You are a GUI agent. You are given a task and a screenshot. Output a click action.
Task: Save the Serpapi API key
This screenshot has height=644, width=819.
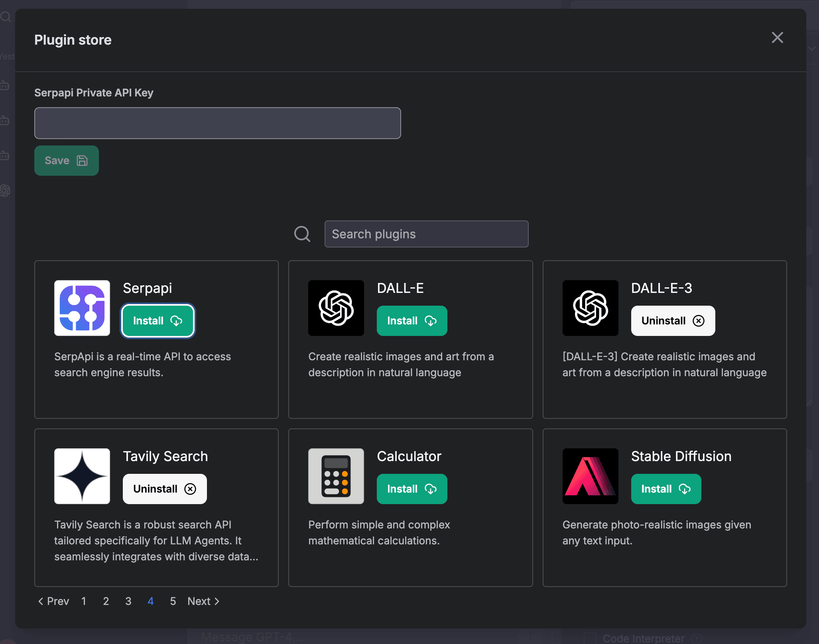pos(66,161)
